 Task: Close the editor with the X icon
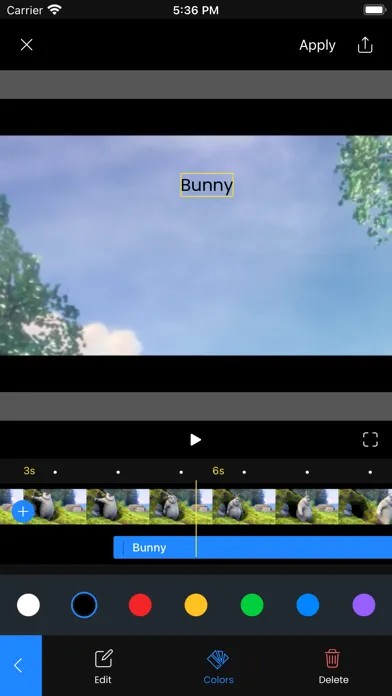click(x=27, y=45)
